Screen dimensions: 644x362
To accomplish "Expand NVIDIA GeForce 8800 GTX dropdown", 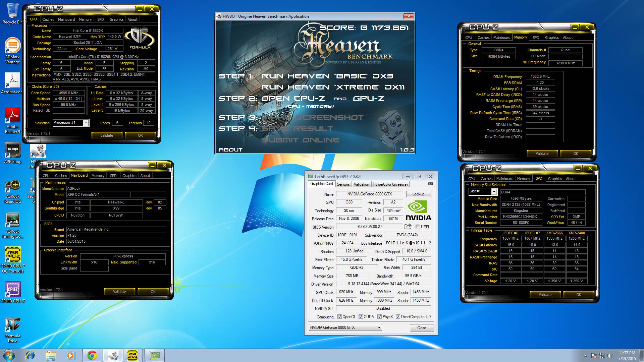I will pyautogui.click(x=379, y=327).
